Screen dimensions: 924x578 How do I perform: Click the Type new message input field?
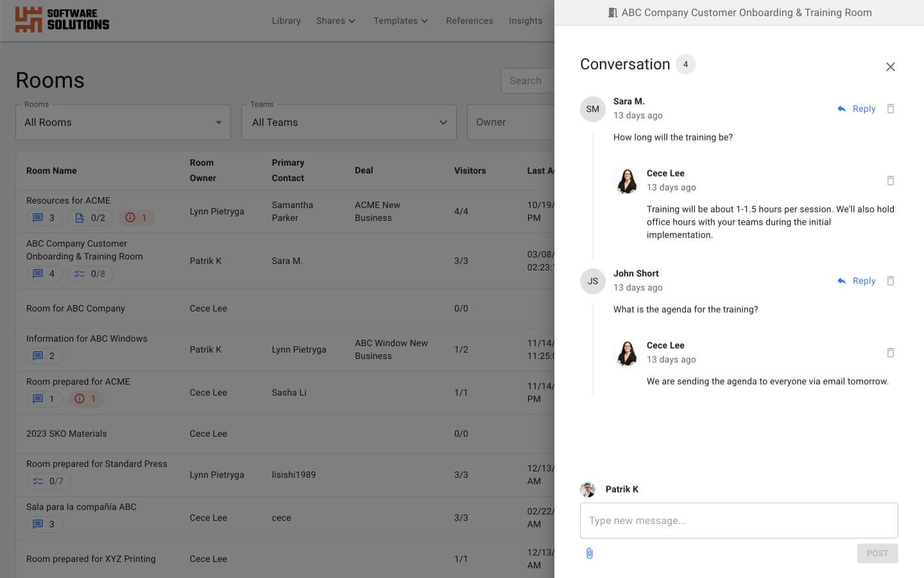(x=739, y=520)
